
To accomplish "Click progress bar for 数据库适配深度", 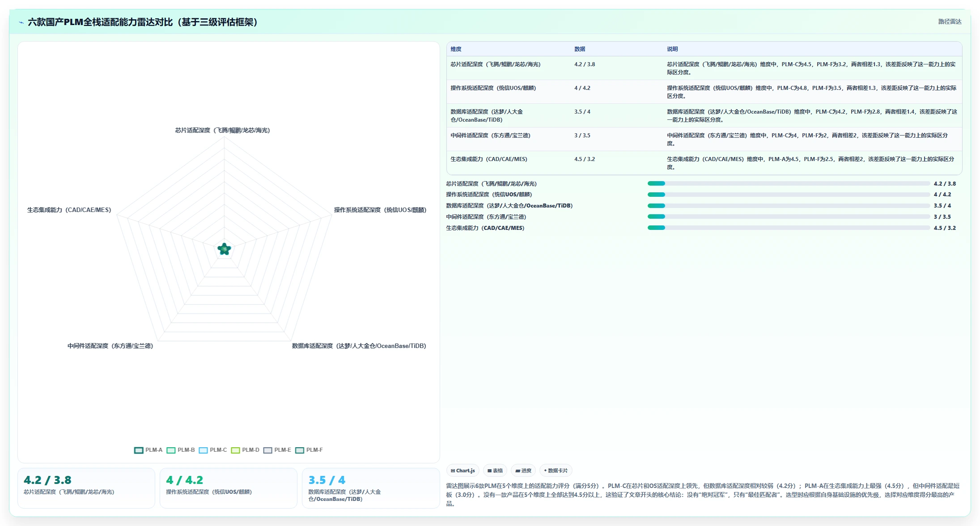I will click(789, 206).
